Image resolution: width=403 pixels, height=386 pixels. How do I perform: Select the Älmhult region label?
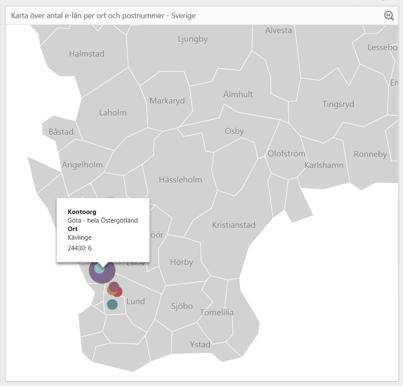tap(238, 94)
